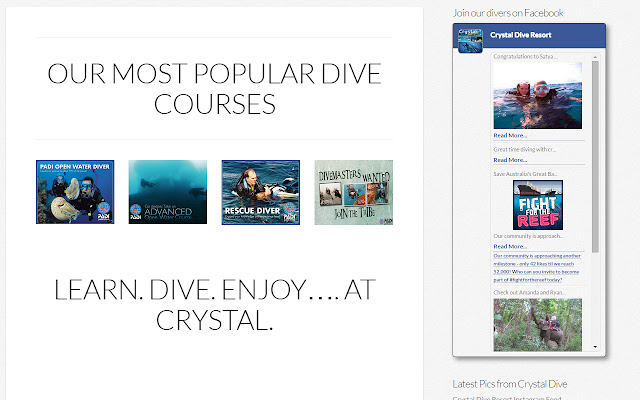View the snorkelers photo in Facebook feed
640x400 pixels.
538,96
